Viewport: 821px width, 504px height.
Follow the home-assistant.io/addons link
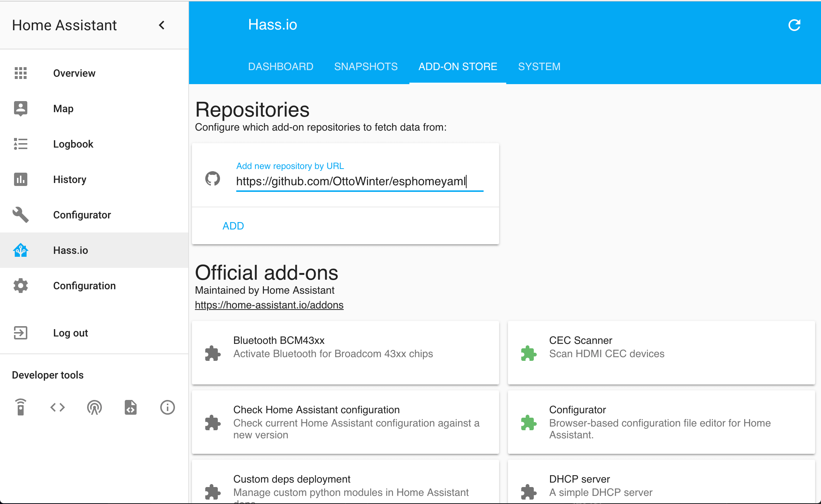269,305
